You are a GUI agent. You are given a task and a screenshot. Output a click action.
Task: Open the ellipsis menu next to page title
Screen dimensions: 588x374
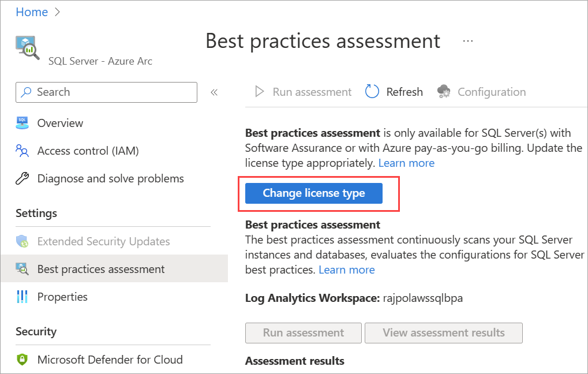(x=467, y=40)
